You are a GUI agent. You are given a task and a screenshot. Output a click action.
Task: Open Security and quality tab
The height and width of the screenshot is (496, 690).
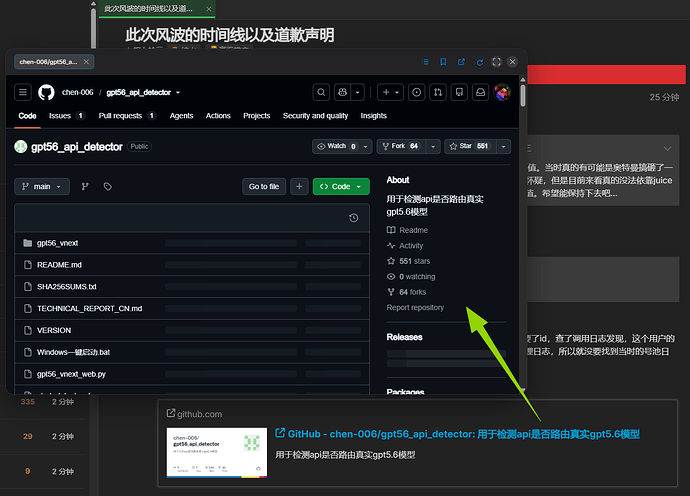click(x=315, y=116)
